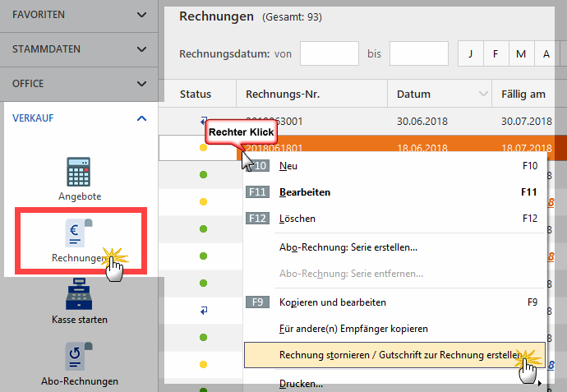This screenshot has width=567, height=392.
Task: Sort by the Rechnungs-Nr. column header
Action: (311, 95)
